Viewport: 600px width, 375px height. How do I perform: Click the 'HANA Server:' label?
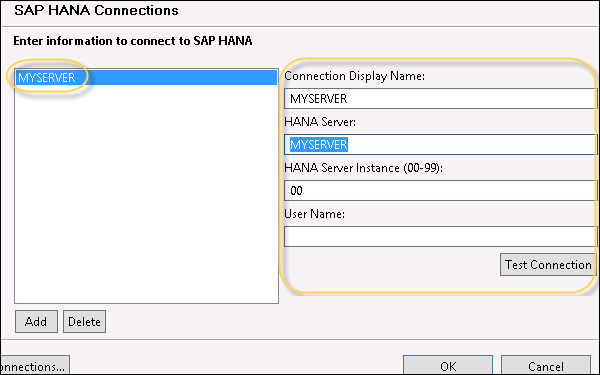click(320, 122)
